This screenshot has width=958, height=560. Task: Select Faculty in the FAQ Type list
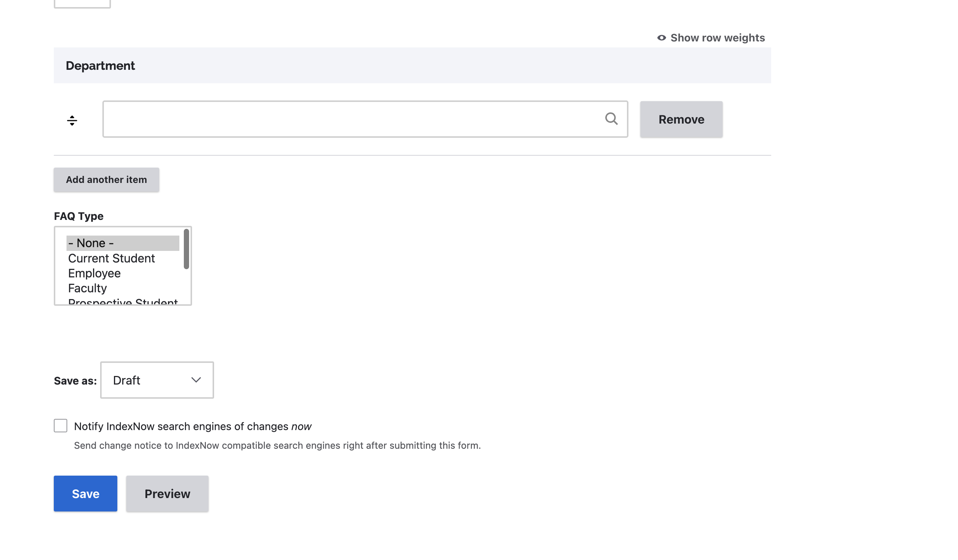coord(87,288)
